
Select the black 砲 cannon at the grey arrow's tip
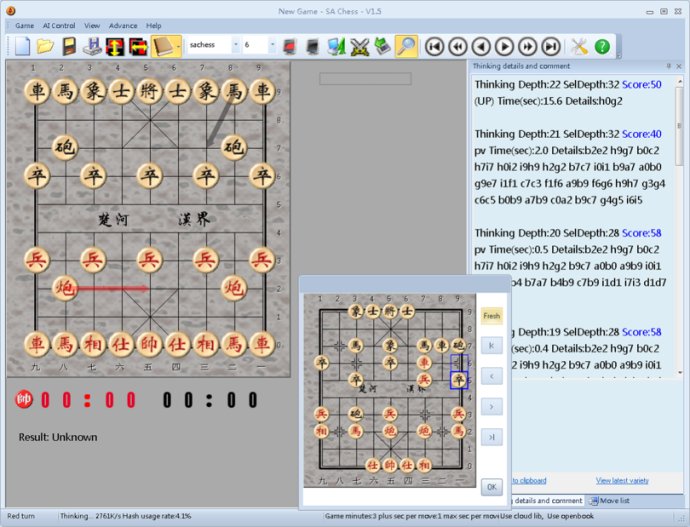(234, 147)
